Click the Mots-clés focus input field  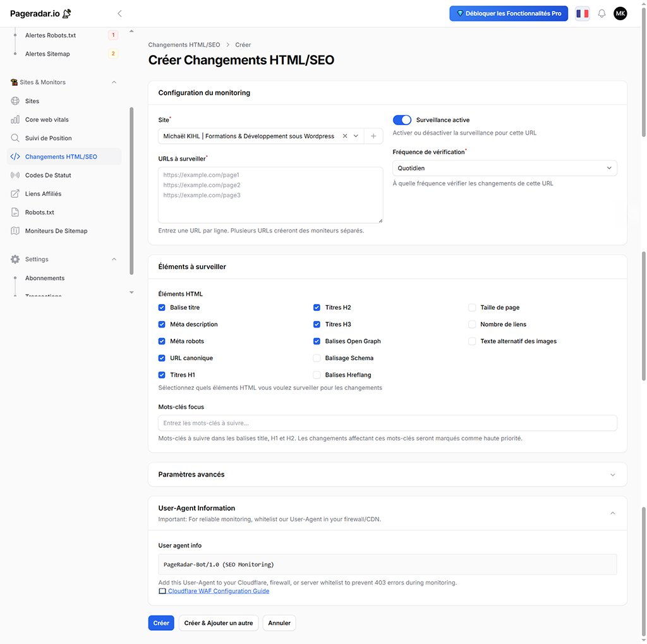387,423
